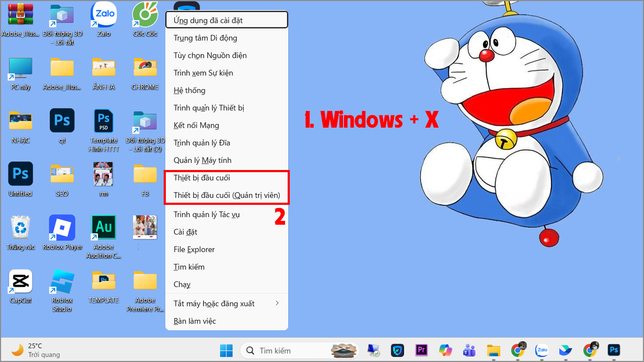Open Trình xem Sự kiện
This screenshot has width=644, height=362.
coord(226,73)
